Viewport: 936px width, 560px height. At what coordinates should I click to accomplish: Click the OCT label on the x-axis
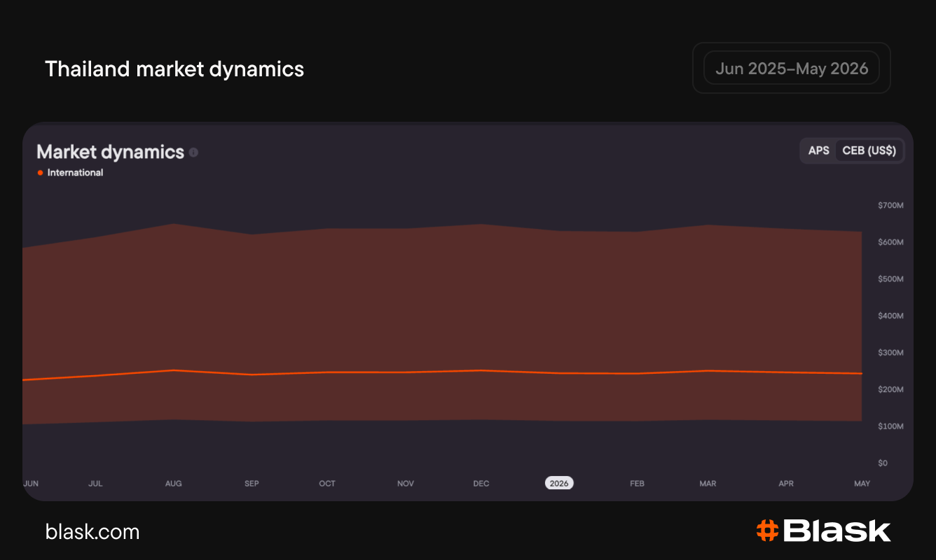click(327, 484)
